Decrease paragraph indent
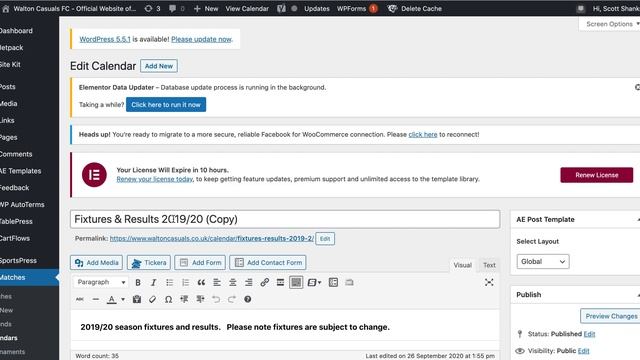Image resolution: width=640 pixels, height=360 pixels. coord(184,299)
